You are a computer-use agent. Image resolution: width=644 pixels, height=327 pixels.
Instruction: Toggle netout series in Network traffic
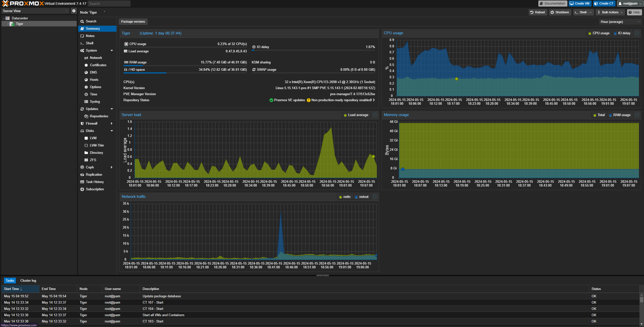tap(362, 197)
